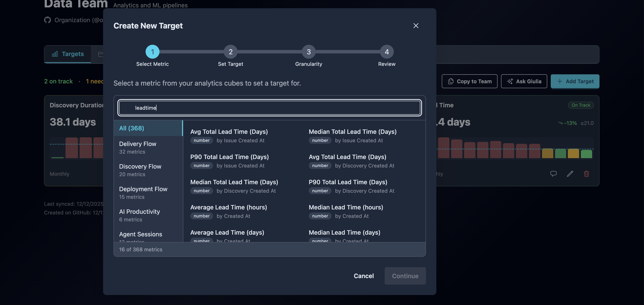Click the Cancel button
This screenshot has width=644, height=305.
click(x=364, y=276)
